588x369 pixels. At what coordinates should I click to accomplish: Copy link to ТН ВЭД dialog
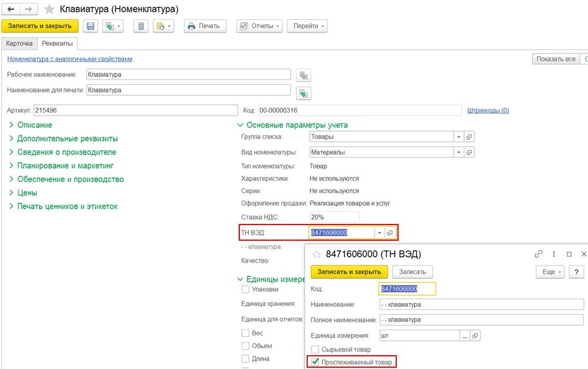pos(538,254)
